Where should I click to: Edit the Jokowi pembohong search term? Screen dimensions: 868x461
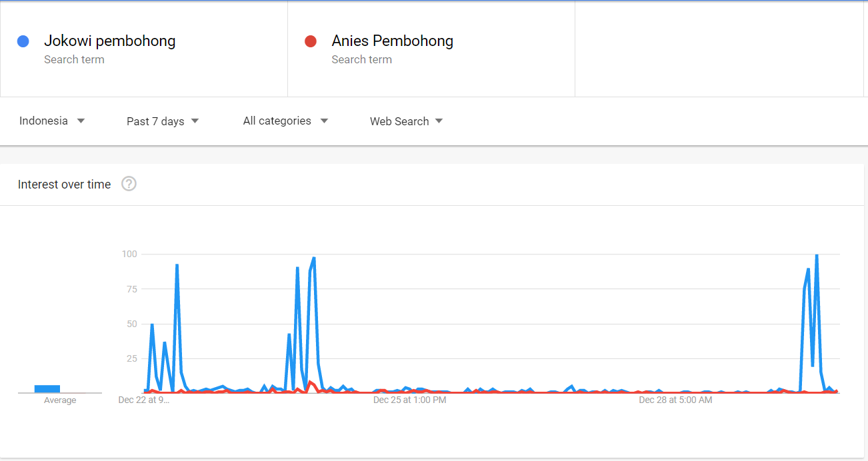coord(110,41)
